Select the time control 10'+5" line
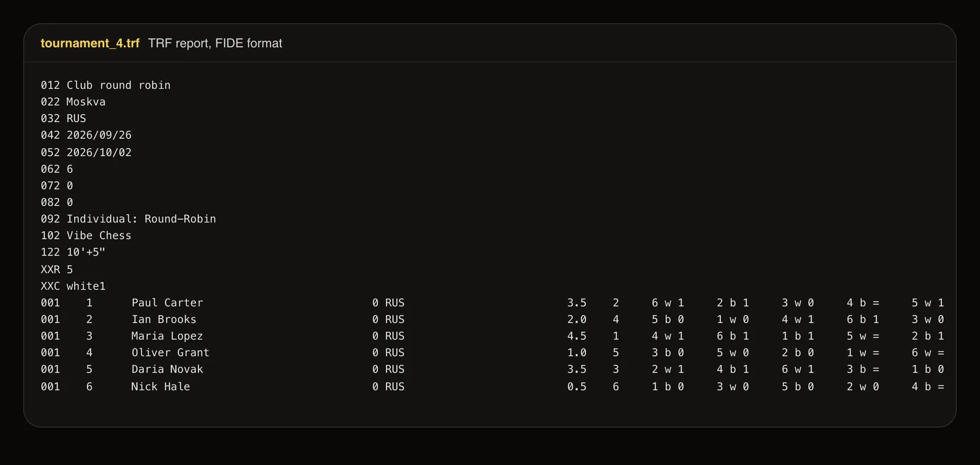 73,252
